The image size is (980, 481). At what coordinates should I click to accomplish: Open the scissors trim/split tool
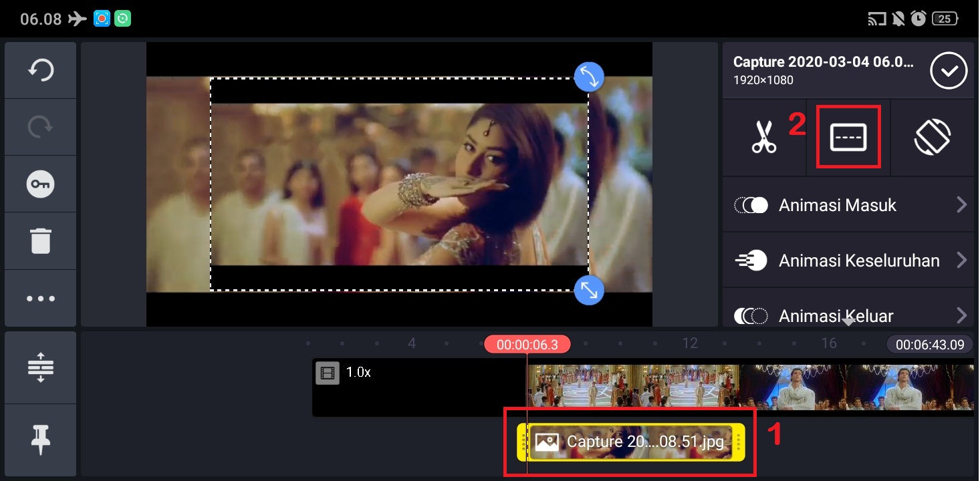pos(764,138)
